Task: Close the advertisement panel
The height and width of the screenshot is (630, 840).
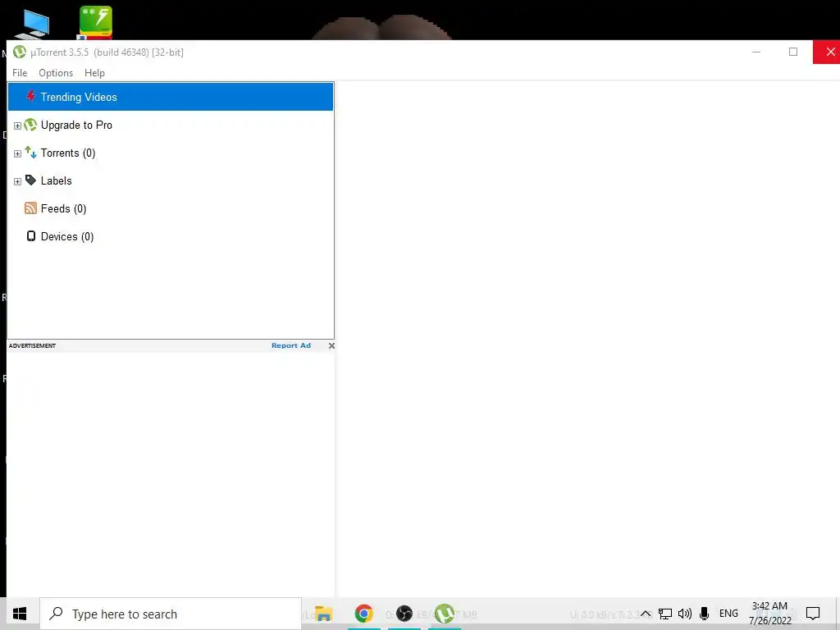Action: click(331, 345)
